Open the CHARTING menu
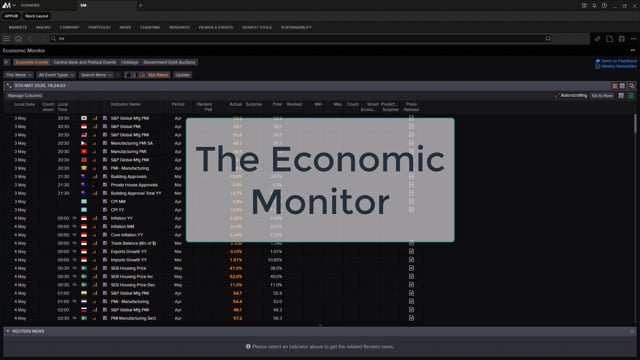 pos(150,27)
